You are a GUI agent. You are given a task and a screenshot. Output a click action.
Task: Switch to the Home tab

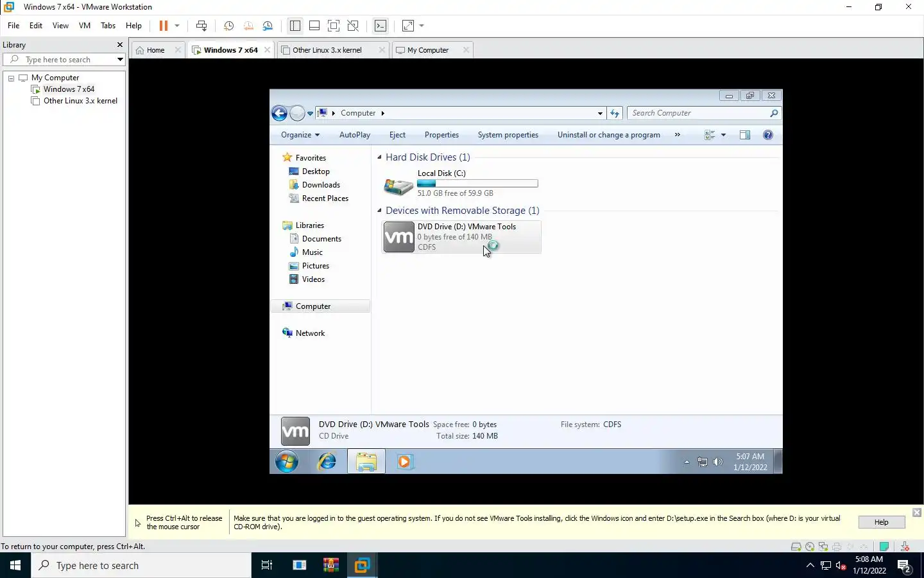point(155,50)
